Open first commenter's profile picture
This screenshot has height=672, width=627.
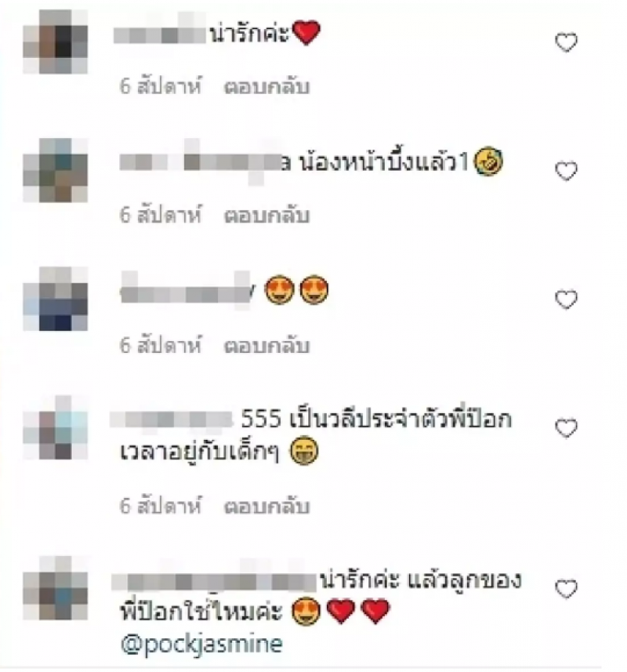coord(55,42)
